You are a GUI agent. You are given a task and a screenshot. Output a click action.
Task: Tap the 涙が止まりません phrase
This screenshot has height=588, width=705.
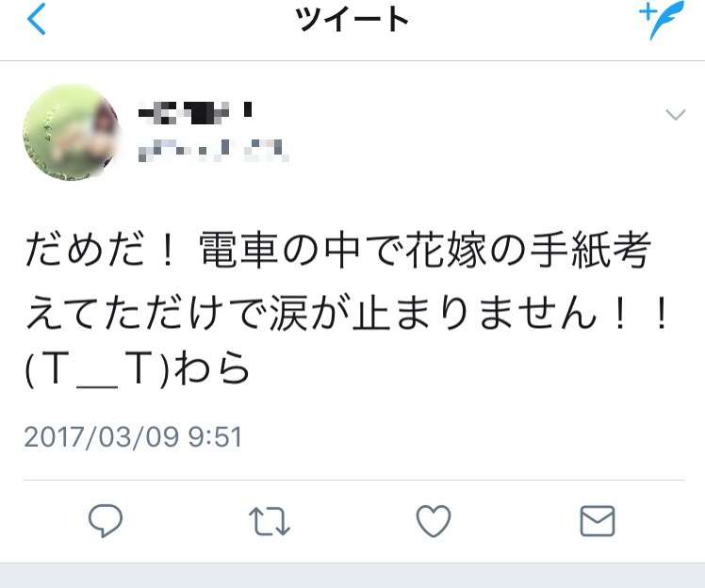433,313
